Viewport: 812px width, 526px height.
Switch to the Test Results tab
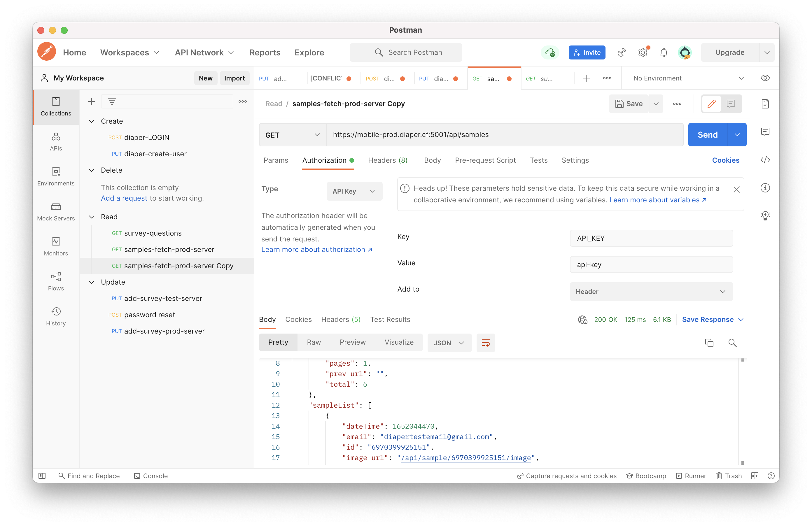point(390,320)
